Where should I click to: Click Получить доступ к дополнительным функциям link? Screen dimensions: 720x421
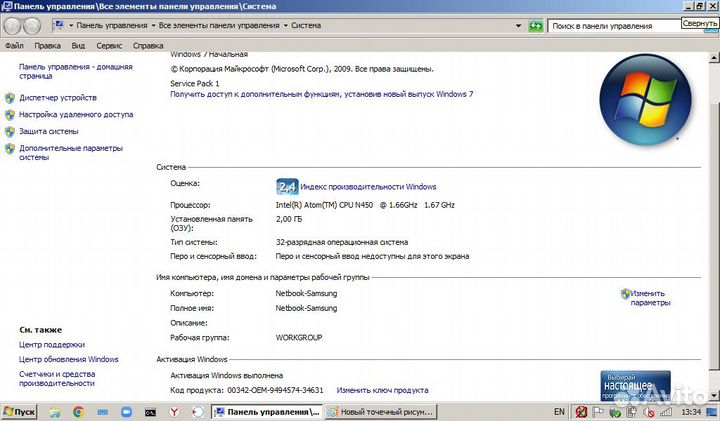click(321, 94)
